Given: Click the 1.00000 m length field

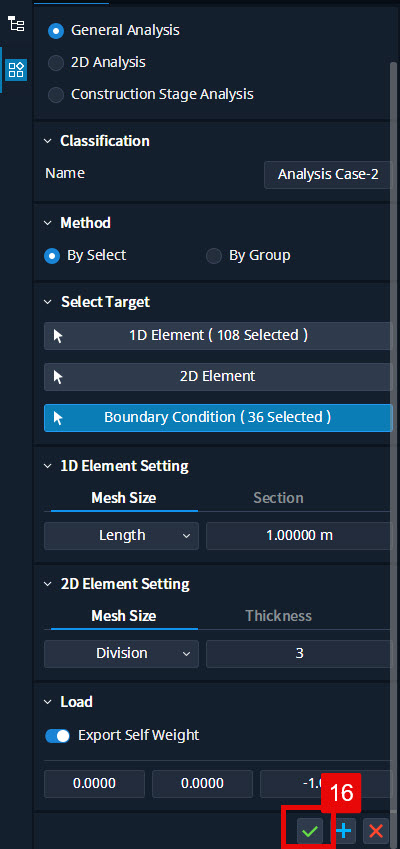Looking at the screenshot, I should click(x=299, y=535).
